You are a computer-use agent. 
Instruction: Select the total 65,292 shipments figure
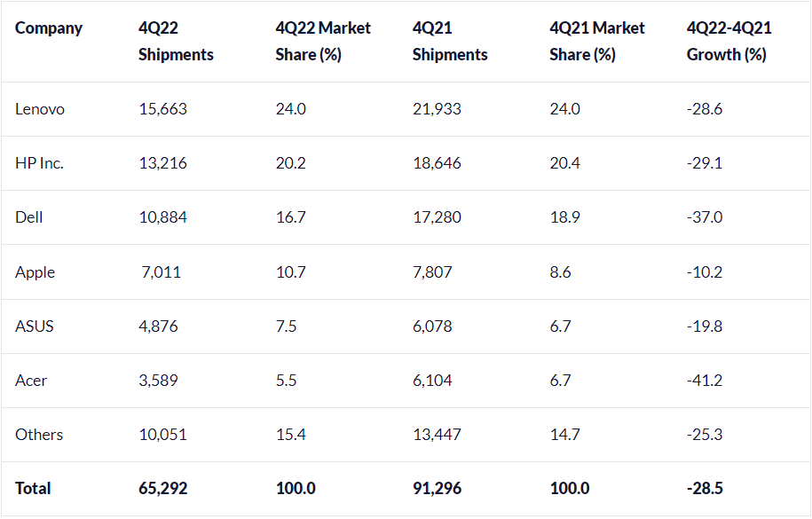pos(163,489)
